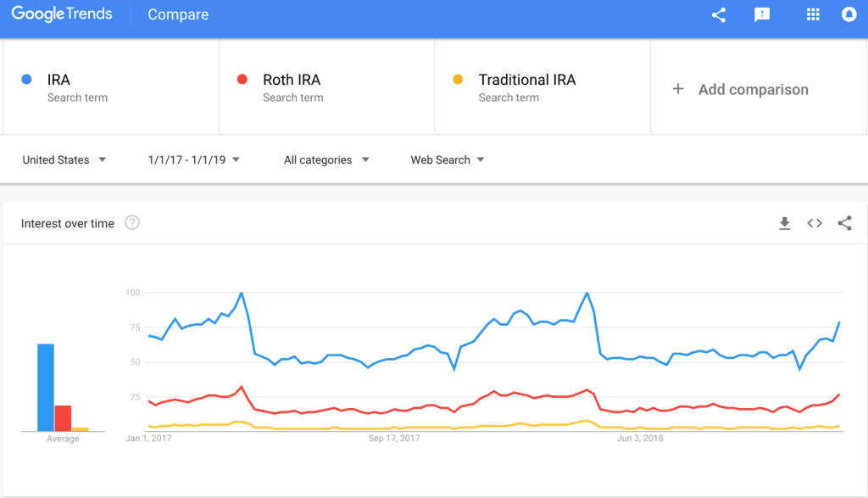Open embed code icon for the chart
This screenshot has height=498, width=868.
[815, 223]
